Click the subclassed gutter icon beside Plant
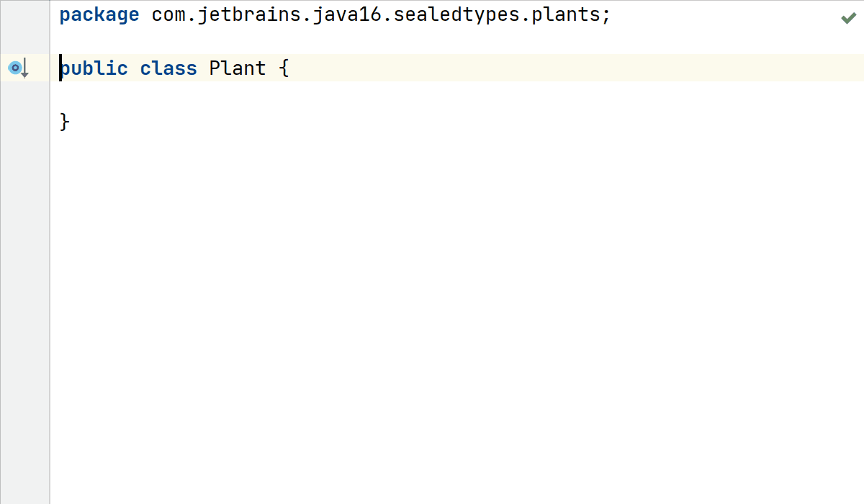 click(16, 68)
